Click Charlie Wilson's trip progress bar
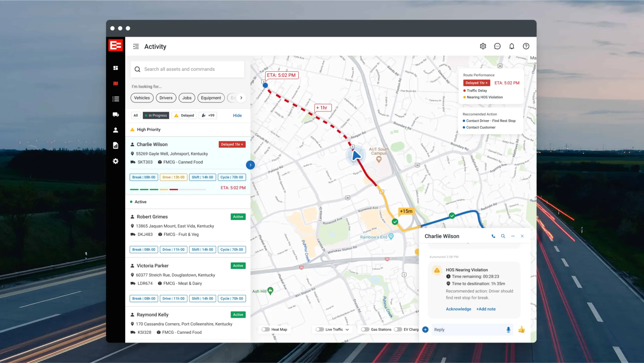The image size is (644, 363). (168, 189)
